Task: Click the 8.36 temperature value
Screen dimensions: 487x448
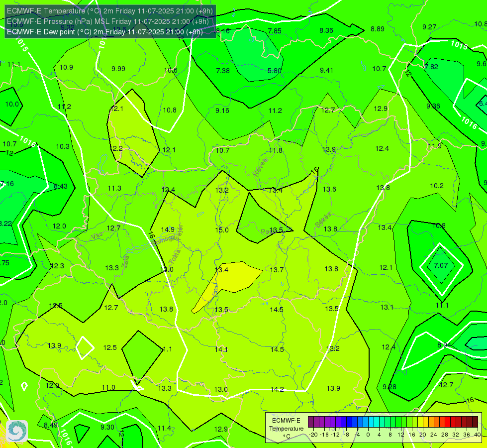Action: (326, 30)
